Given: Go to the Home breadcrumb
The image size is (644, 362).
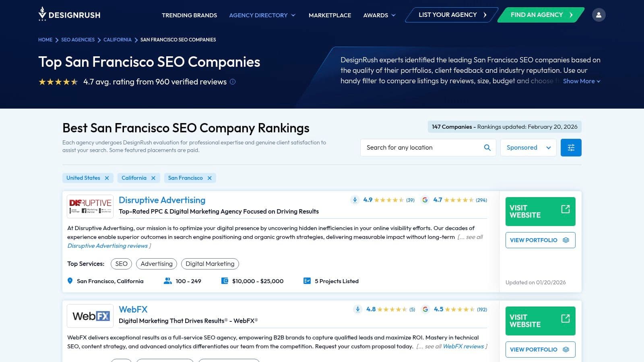Looking at the screenshot, I should click(45, 40).
